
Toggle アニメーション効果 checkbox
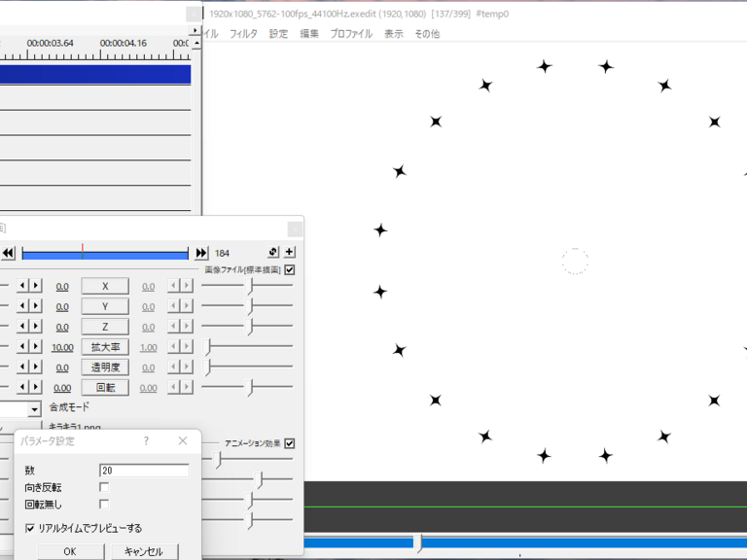(289, 443)
